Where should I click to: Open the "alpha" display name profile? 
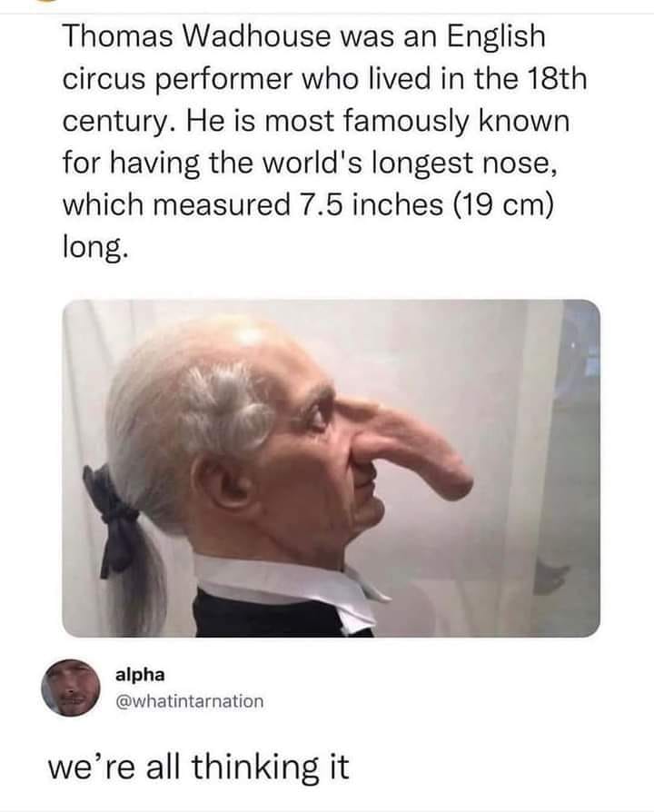(x=140, y=675)
